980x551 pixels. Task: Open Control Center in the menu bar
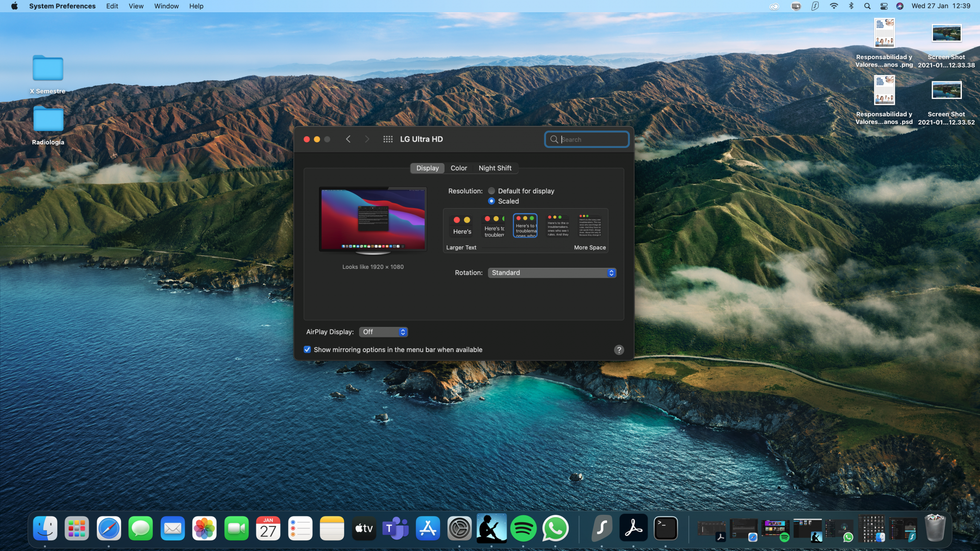(884, 6)
